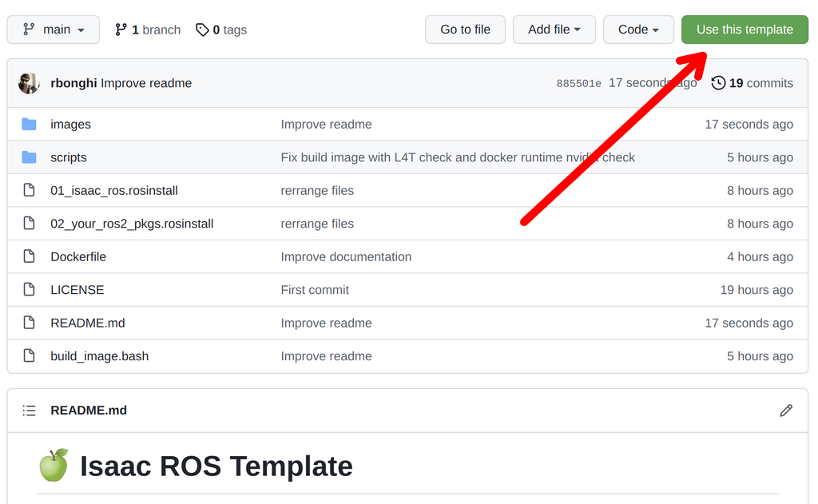Open README.md row Improve readme commit
818x504 pixels.
click(326, 323)
